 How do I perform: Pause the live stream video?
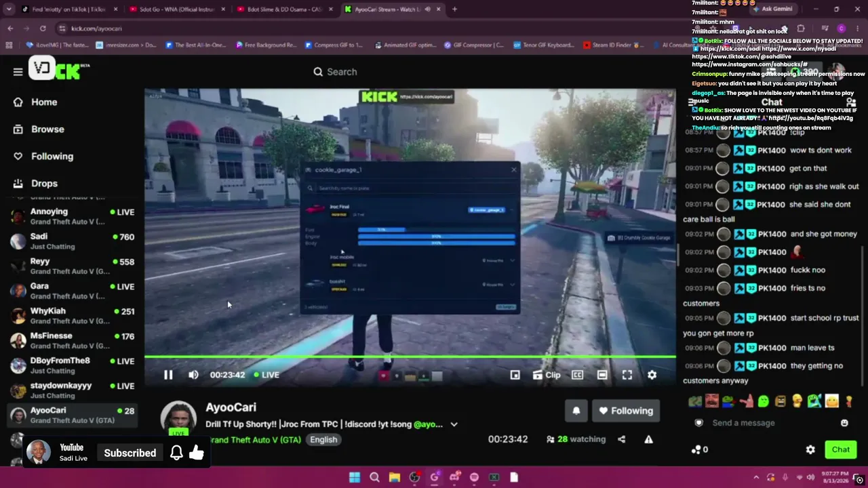coord(168,375)
